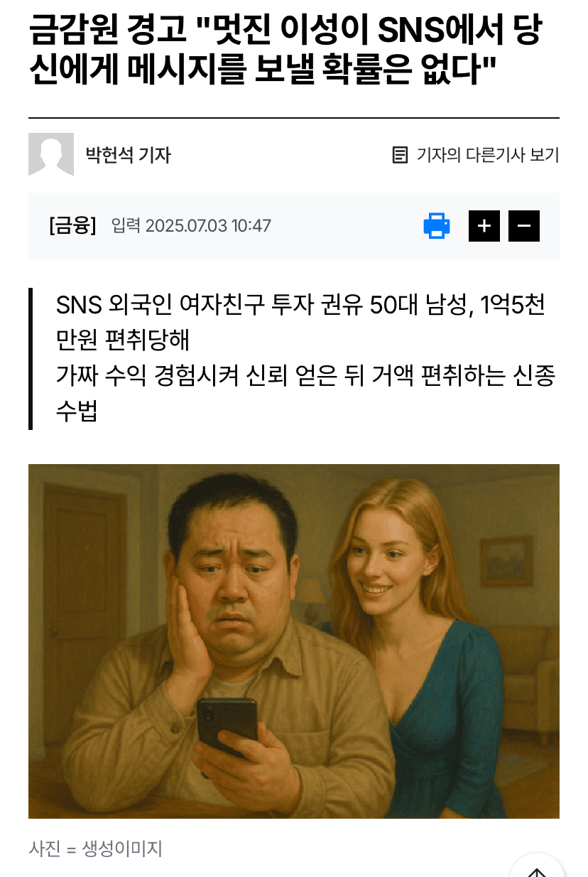
Task: Click the 입력 2025.07.03 10:47 timestamp
Action: click(x=191, y=226)
